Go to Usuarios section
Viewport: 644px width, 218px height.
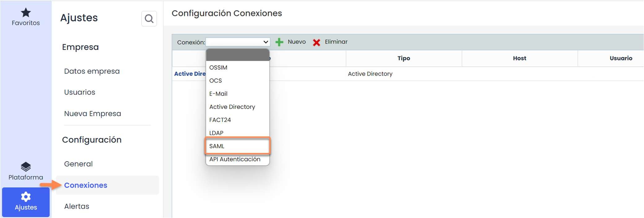pyautogui.click(x=80, y=92)
